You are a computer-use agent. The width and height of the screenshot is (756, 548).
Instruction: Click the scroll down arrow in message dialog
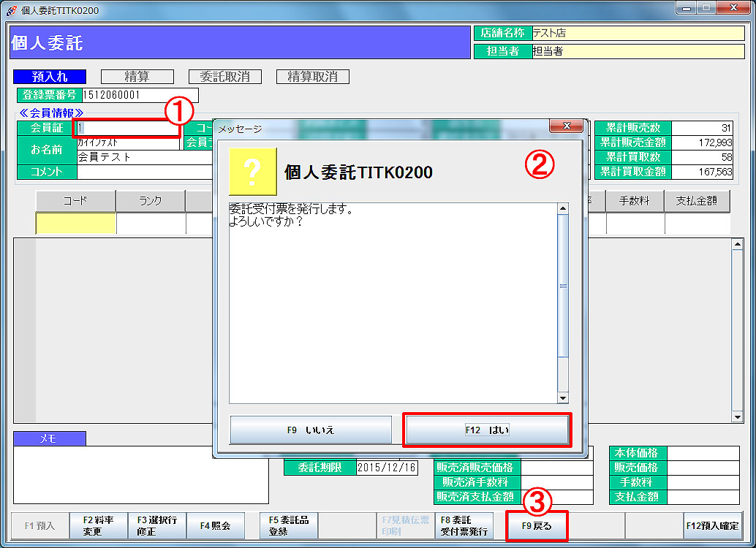tap(563, 398)
